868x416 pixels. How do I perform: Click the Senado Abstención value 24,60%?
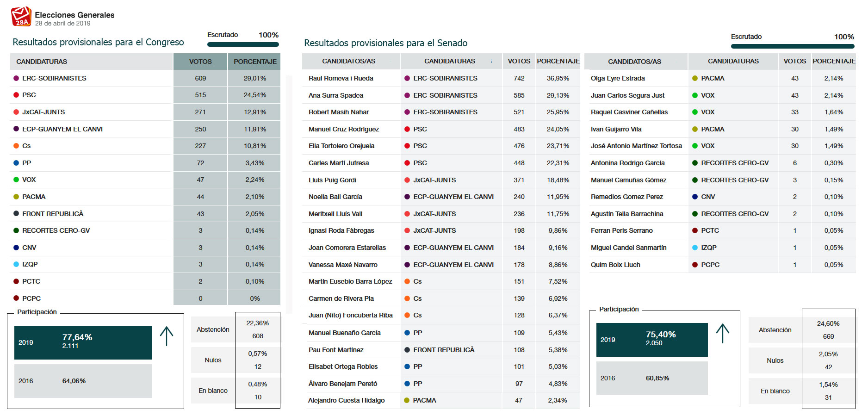pos(828,323)
